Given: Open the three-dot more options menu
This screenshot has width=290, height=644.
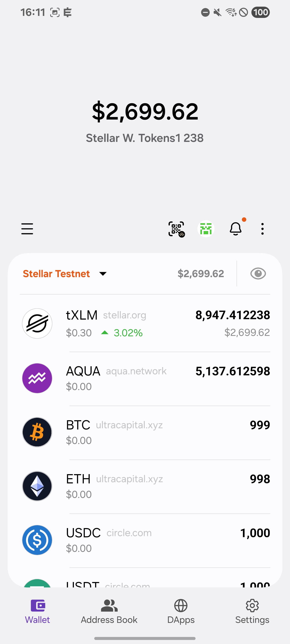Looking at the screenshot, I should coord(262,229).
